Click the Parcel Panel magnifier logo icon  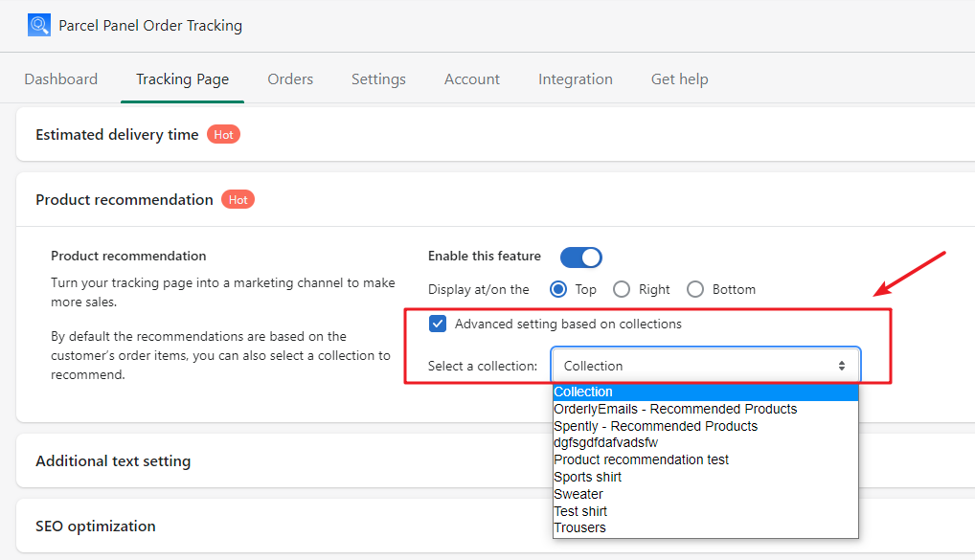[39, 26]
